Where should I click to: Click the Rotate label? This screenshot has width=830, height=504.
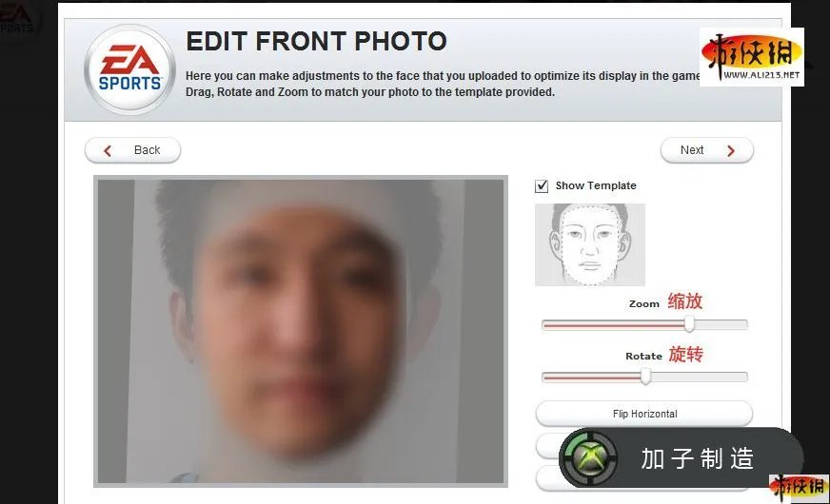pos(643,356)
